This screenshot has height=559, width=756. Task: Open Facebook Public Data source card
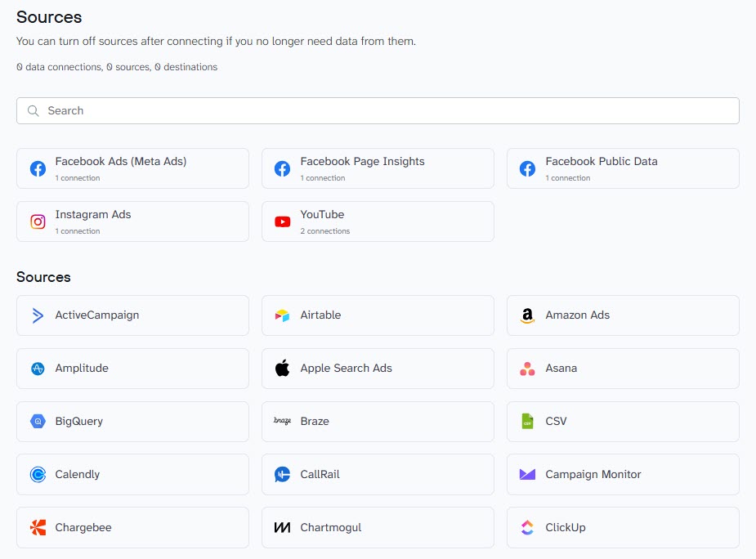pyautogui.click(x=623, y=168)
